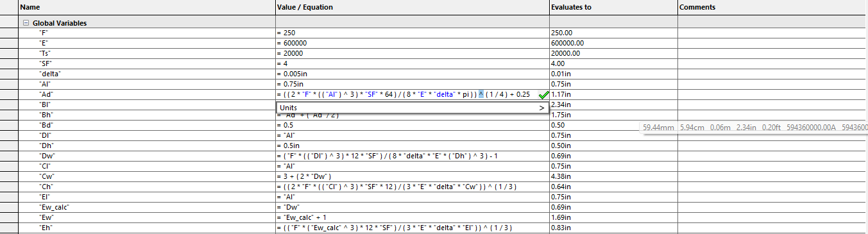Edit the value field '= 4'
Image resolution: width=868 pixels, height=234 pixels.
(413, 63)
